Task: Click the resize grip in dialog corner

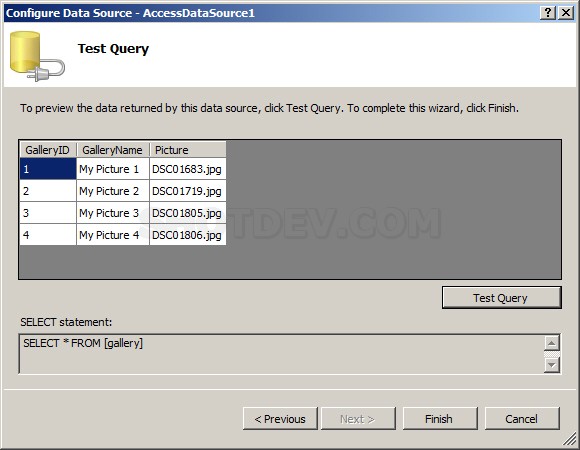Action: coord(570,439)
